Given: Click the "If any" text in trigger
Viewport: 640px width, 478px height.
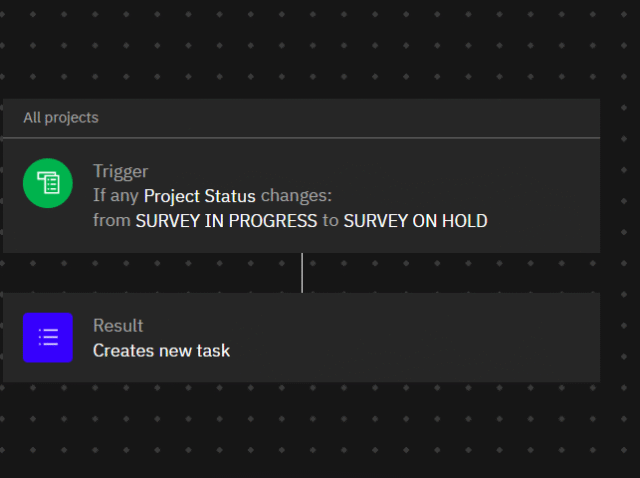Looking at the screenshot, I should click(116, 195).
